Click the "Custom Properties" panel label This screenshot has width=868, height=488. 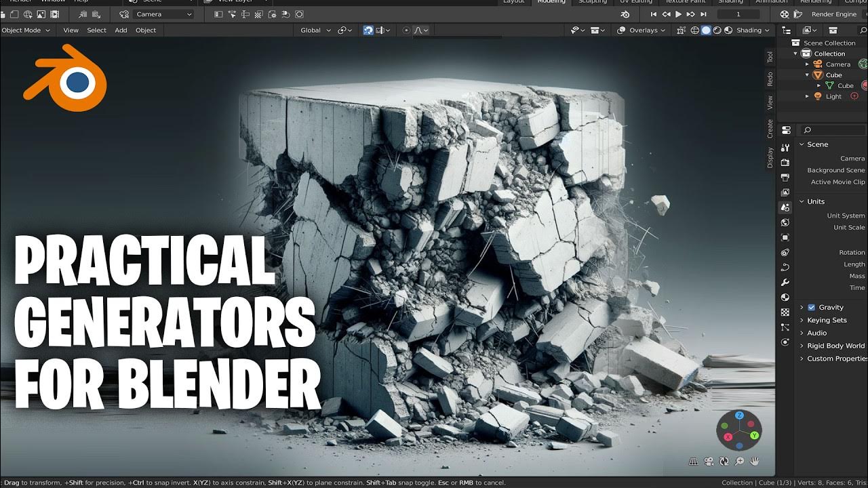837,359
